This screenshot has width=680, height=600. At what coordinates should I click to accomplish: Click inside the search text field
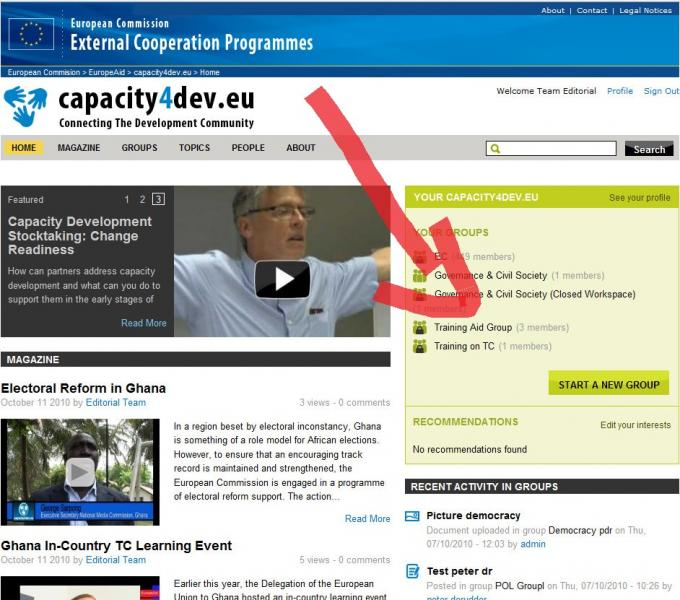pyautogui.click(x=558, y=149)
